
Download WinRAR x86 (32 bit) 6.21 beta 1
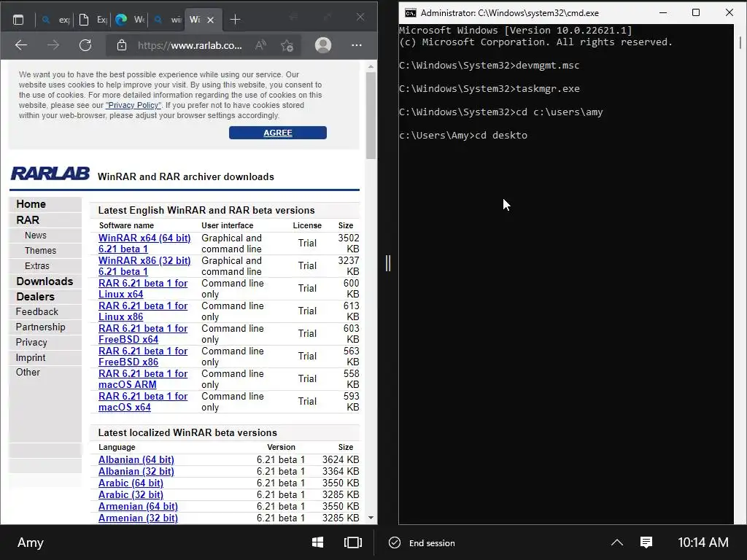tap(144, 265)
